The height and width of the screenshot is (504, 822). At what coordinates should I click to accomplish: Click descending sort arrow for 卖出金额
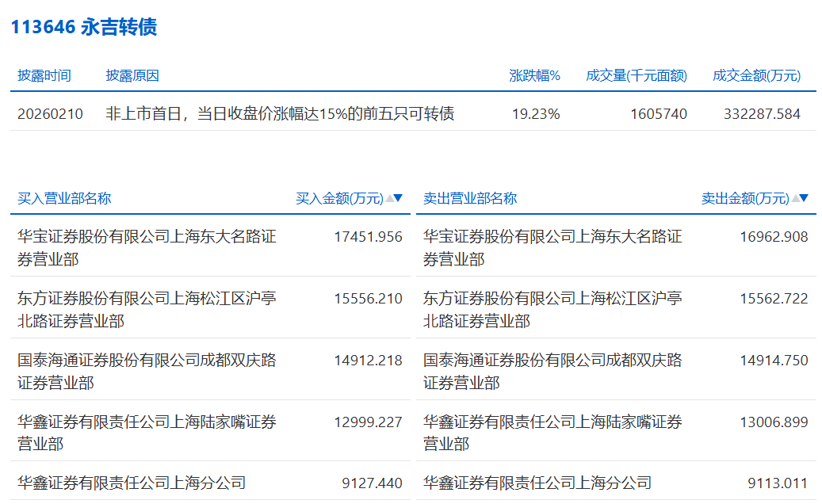tap(805, 198)
